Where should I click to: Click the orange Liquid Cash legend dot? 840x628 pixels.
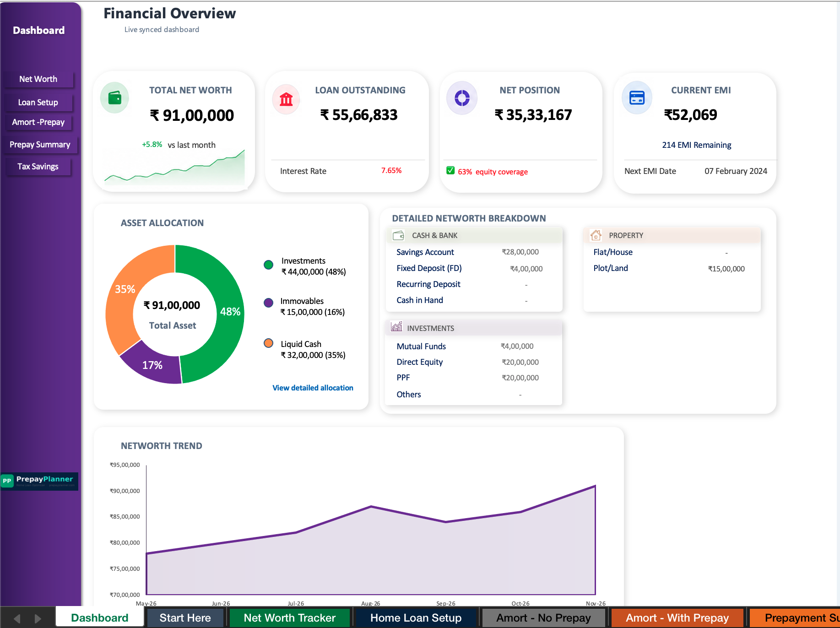269,343
